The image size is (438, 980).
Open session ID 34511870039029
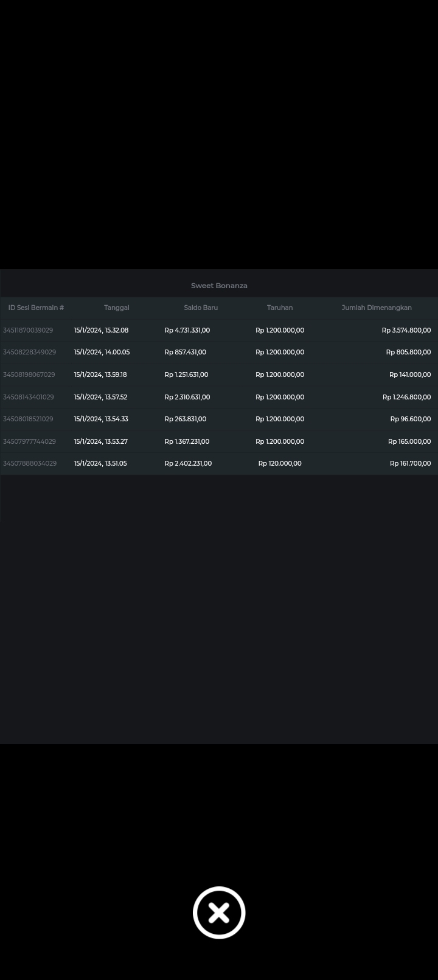point(28,330)
